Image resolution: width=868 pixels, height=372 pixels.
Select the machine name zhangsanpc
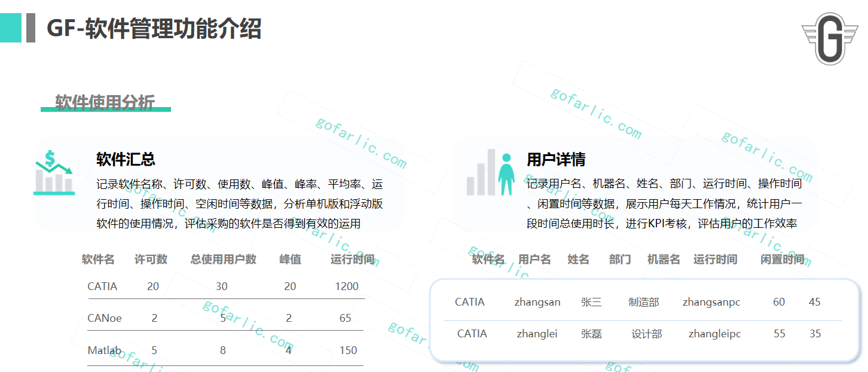coord(711,303)
